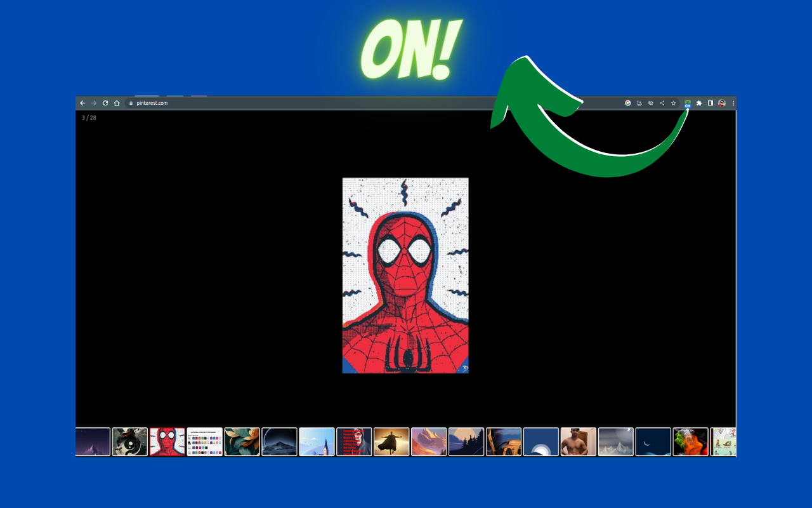Open the Extensions puzzle-piece menu
This screenshot has height=508, width=812.
point(699,103)
